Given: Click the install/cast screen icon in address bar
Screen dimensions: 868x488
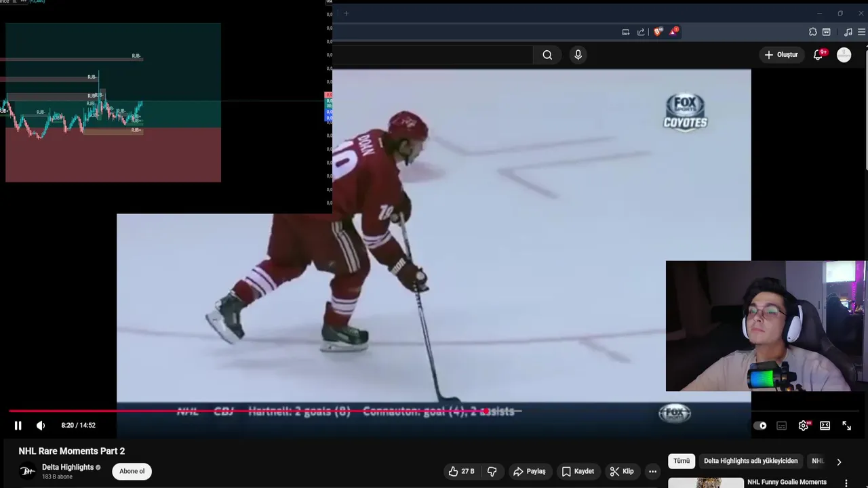Looking at the screenshot, I should (626, 32).
